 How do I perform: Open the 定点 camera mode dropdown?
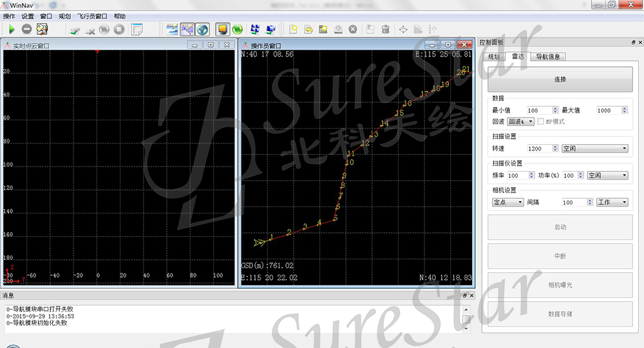(508, 203)
